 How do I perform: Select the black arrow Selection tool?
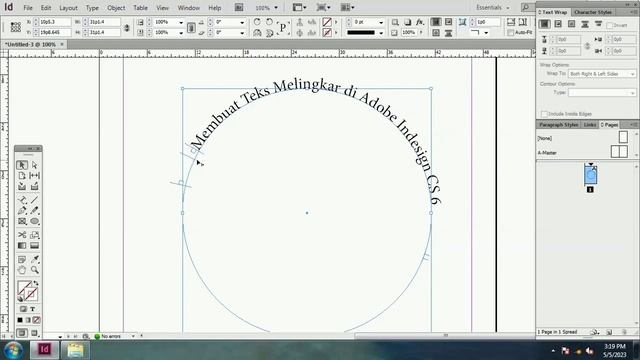coord(22,165)
